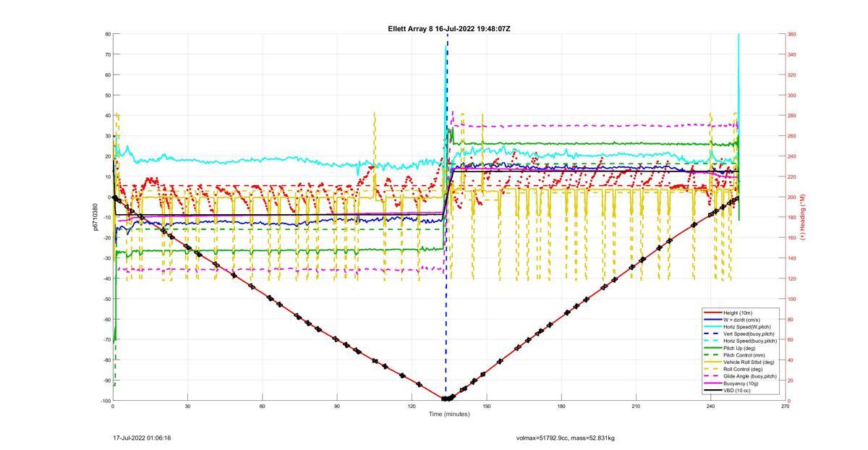Screen dimensions: 868x450
Task: Click the x-axis tick label '270'
Action: coord(786,407)
